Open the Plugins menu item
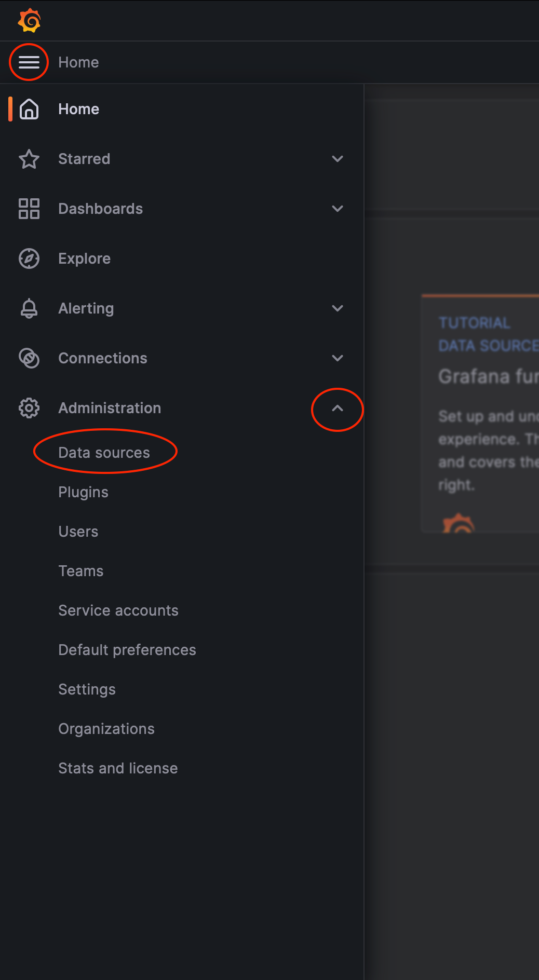539x980 pixels. [83, 492]
